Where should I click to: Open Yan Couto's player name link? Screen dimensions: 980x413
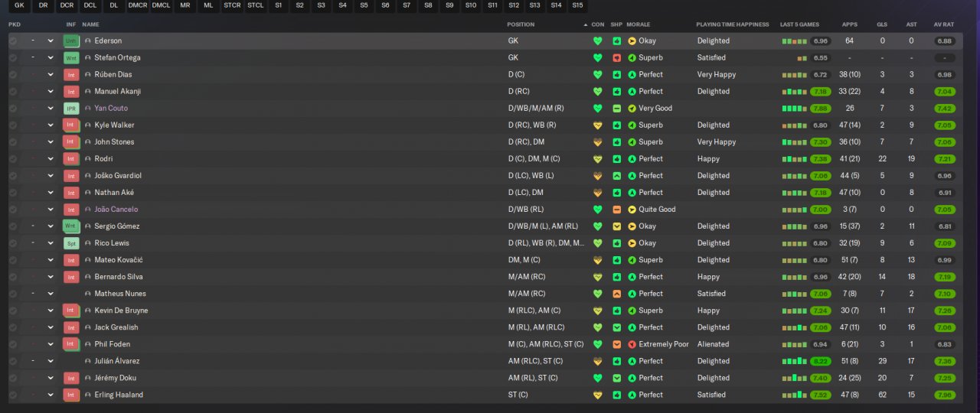[111, 108]
